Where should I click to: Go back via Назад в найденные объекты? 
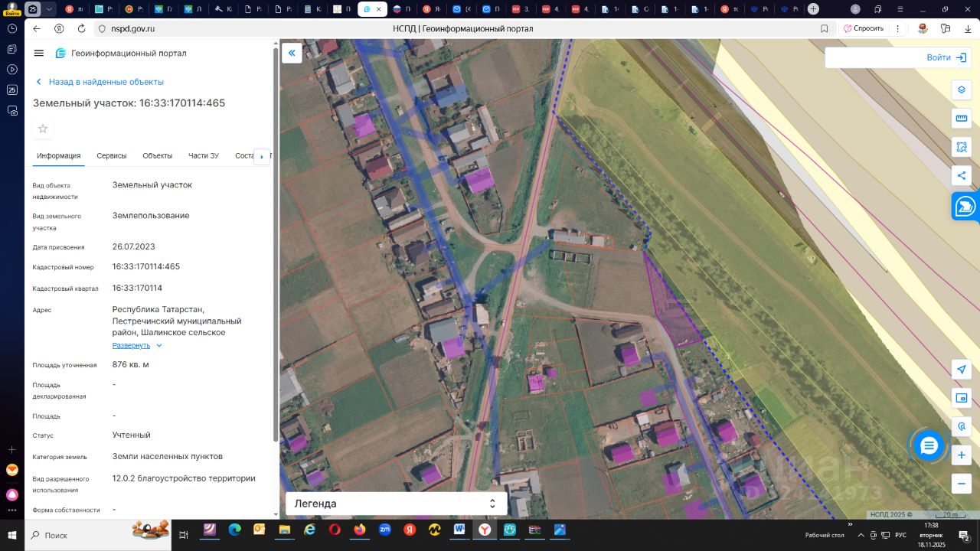[x=100, y=82]
